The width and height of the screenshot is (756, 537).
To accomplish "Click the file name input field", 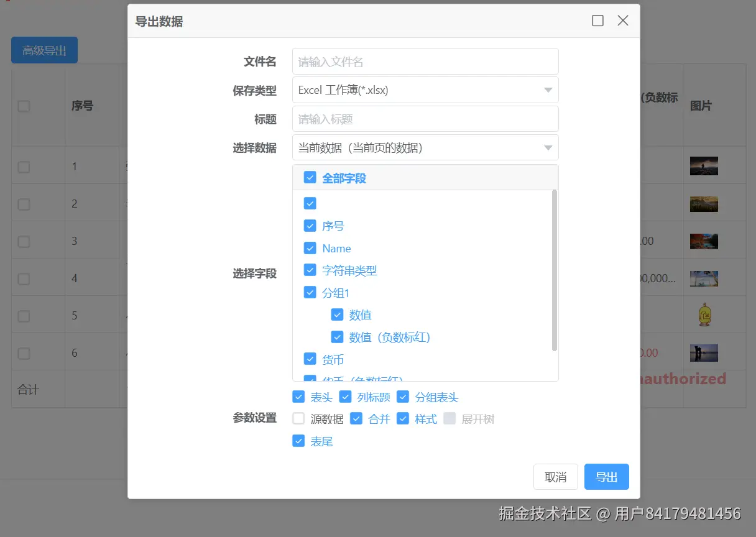I will [x=425, y=61].
